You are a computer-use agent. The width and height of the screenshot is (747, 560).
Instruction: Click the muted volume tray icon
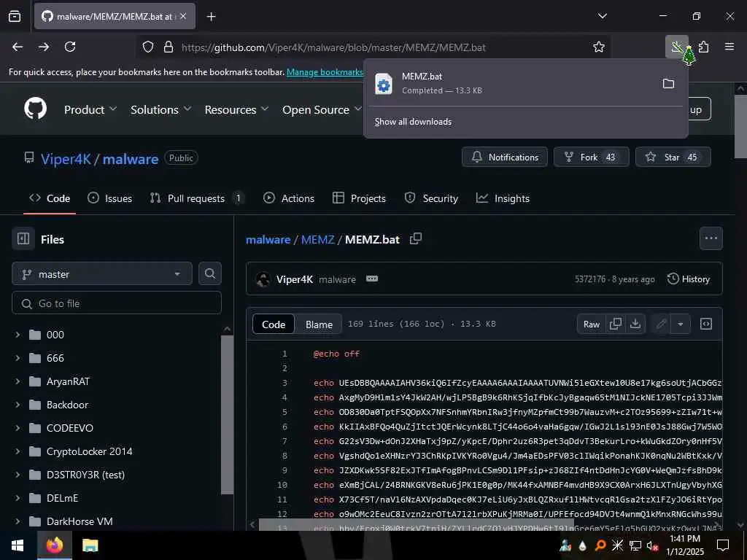tap(652, 545)
